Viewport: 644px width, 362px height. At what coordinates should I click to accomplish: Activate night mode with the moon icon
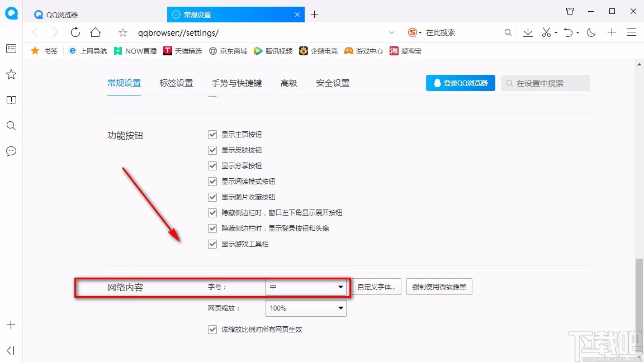[591, 32]
